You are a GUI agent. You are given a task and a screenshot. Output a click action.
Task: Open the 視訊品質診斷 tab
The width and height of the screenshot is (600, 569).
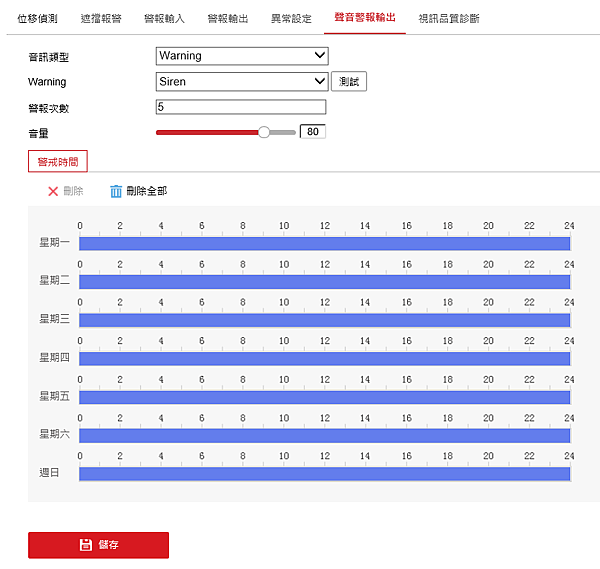tap(448, 18)
